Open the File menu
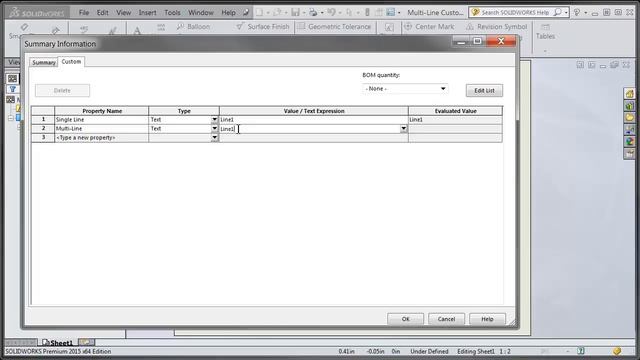 pos(84,13)
